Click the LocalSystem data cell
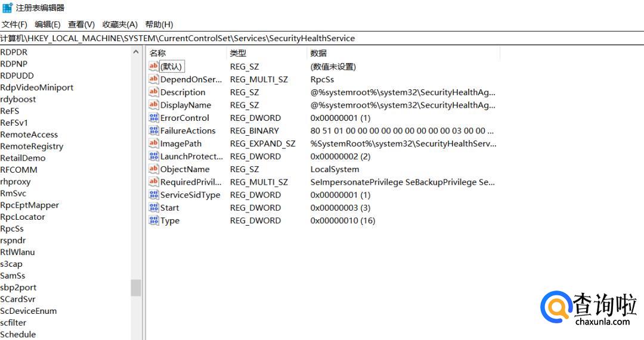The width and height of the screenshot is (644, 340). [x=335, y=169]
